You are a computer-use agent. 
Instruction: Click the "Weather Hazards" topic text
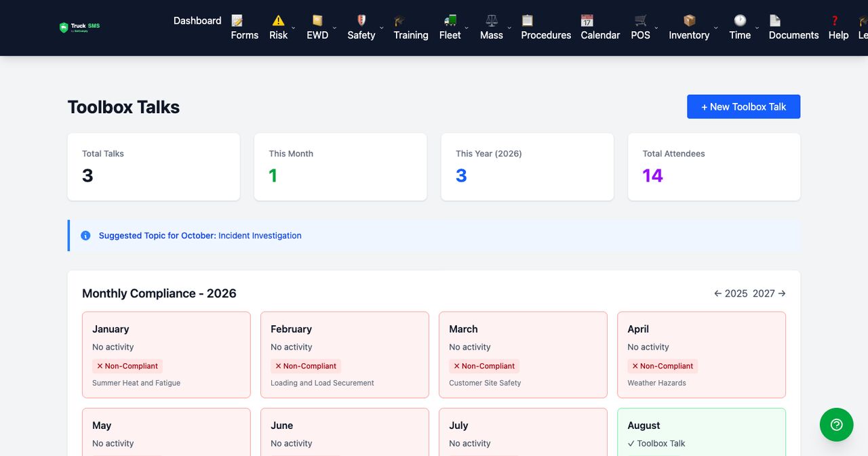[656, 383]
